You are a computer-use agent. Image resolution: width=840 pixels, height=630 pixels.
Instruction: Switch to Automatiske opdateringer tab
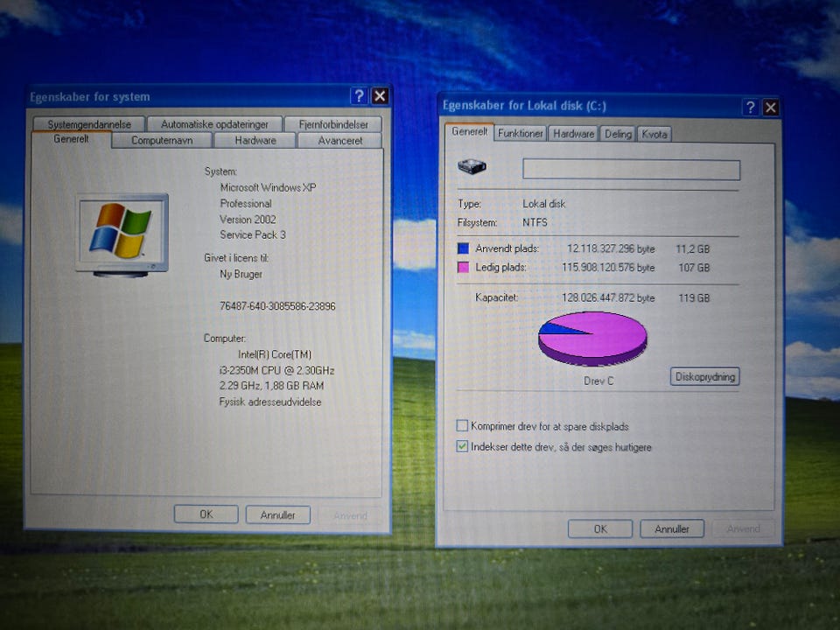pos(214,124)
